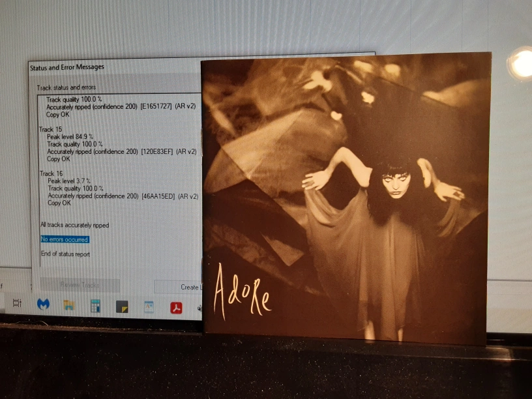Screen dimensions: 532x399
Task: Open File Explorer from the taskbar
Action: pos(69,305)
